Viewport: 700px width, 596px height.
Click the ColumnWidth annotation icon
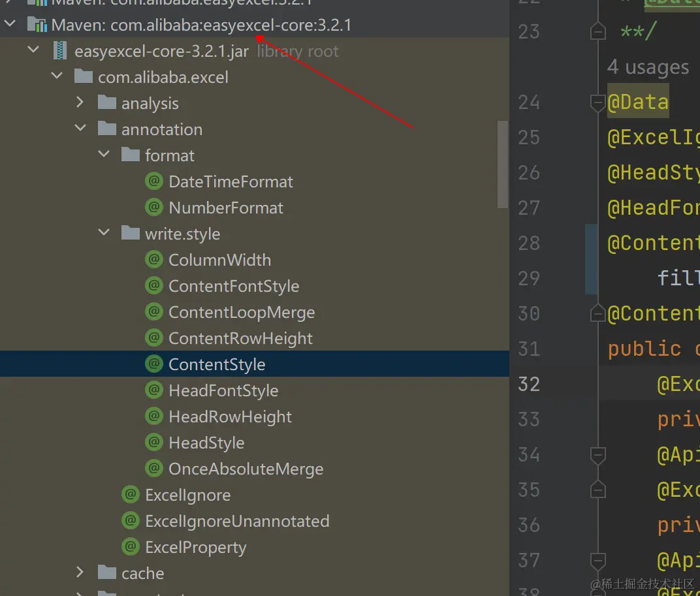click(154, 260)
